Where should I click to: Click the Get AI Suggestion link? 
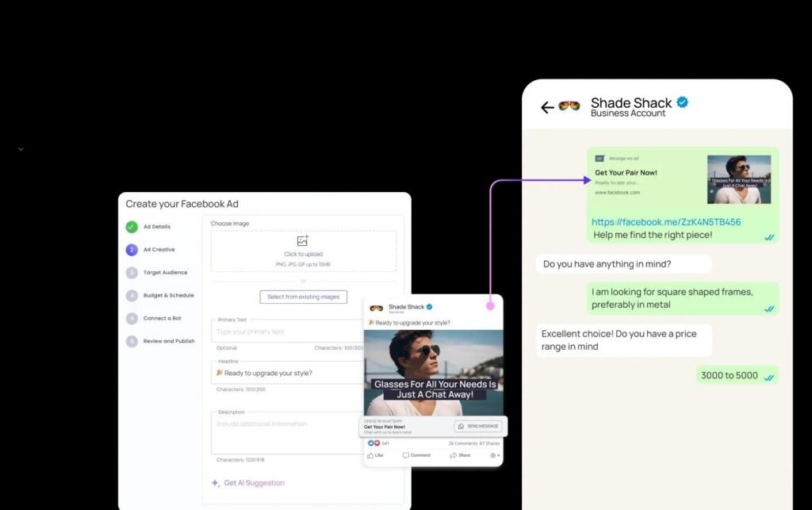click(x=254, y=483)
